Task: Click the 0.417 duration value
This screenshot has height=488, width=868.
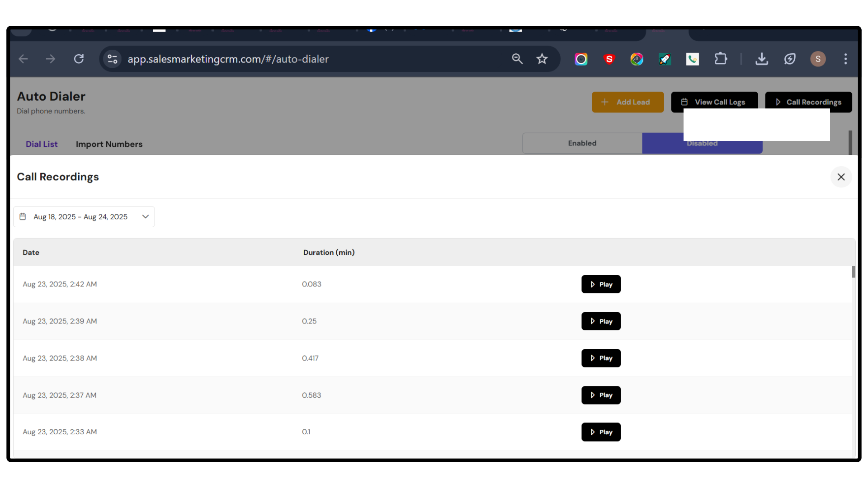Action: (x=310, y=358)
